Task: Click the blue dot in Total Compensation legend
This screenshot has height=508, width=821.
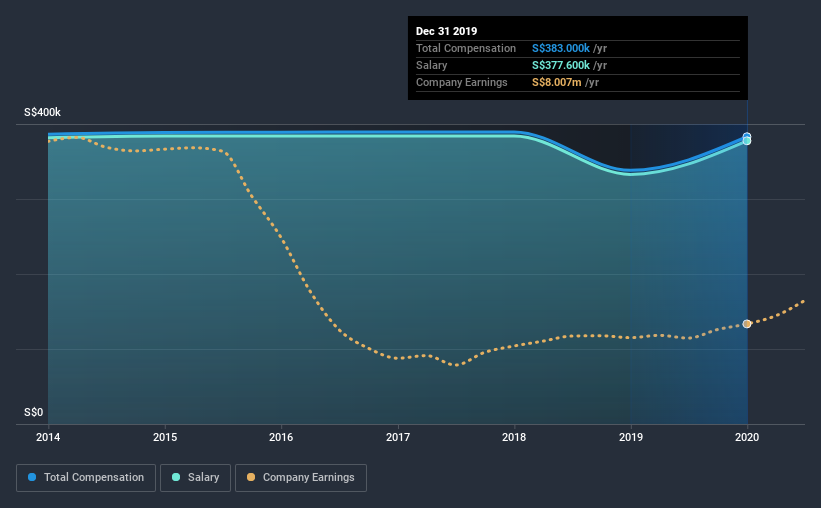Action: click(32, 477)
